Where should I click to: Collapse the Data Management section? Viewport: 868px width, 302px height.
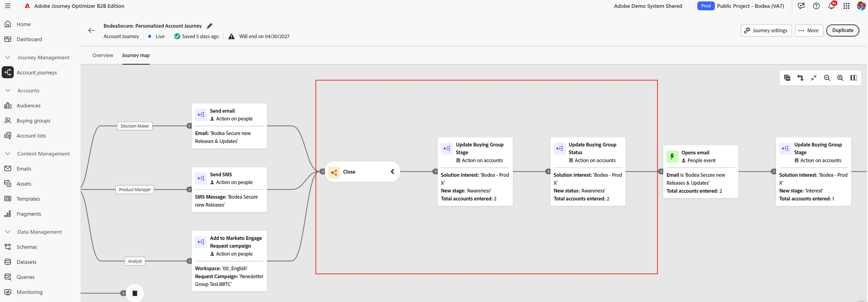pyautogui.click(x=8, y=232)
